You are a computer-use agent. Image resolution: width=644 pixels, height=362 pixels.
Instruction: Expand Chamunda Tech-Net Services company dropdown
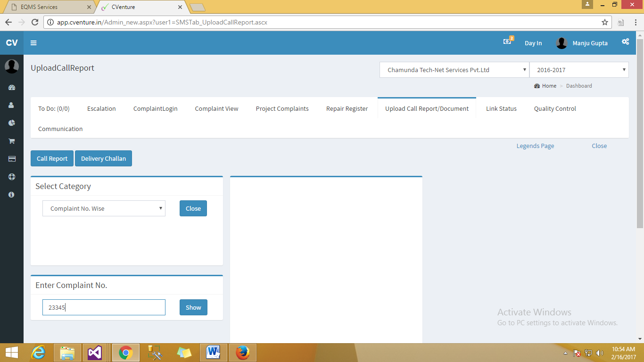[x=454, y=70]
